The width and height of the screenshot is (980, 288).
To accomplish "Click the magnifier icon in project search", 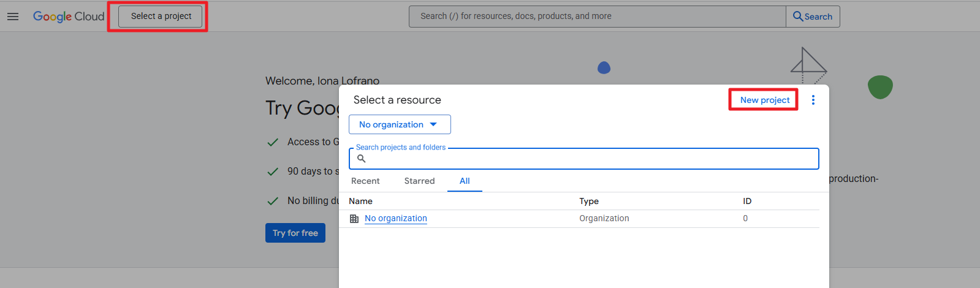I will pos(362,159).
